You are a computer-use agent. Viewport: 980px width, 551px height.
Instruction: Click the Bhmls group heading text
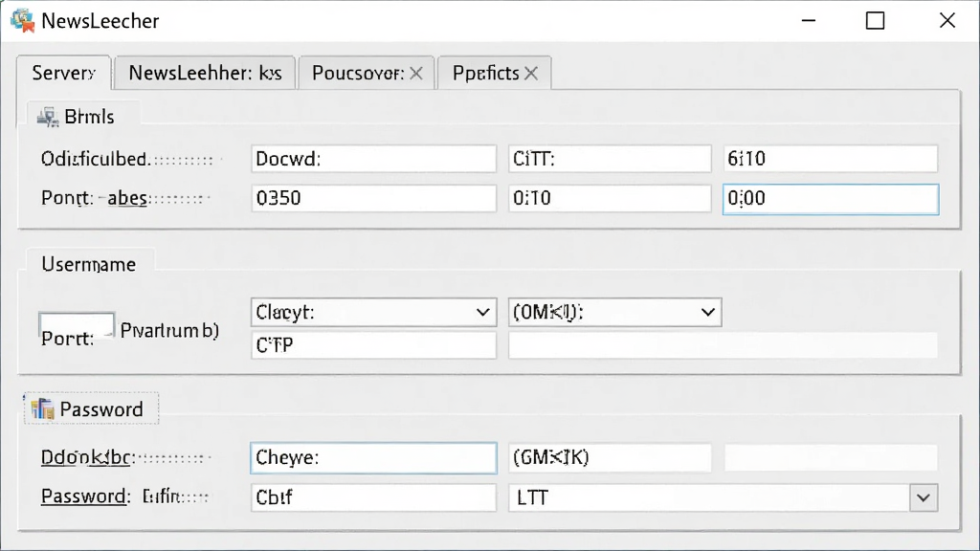89,117
